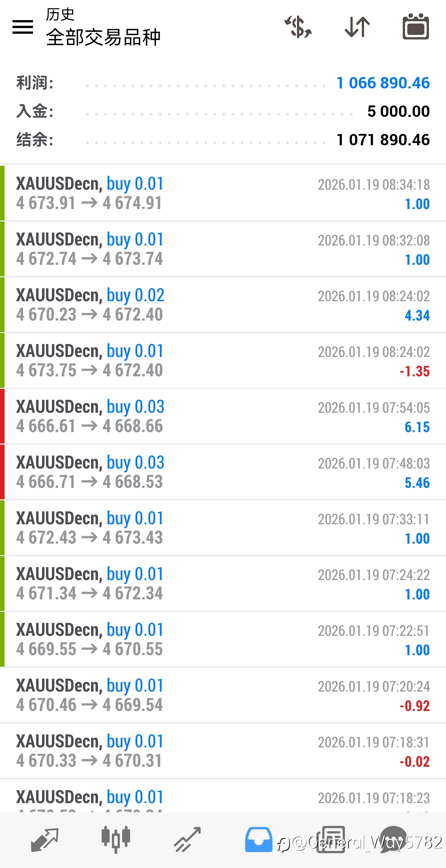Tap the 结余 balance amount row
The image size is (446, 868).
click(x=223, y=140)
